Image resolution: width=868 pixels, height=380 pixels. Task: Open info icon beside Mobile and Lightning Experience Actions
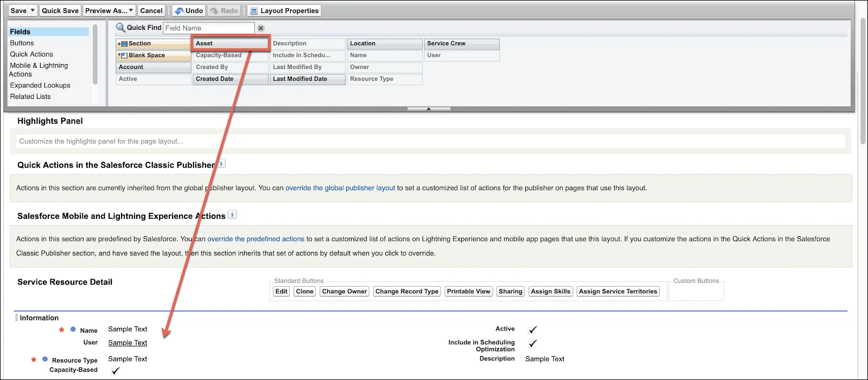232,214
